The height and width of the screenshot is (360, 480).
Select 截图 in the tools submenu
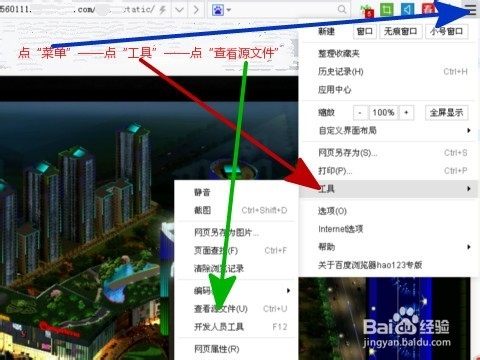tap(236, 210)
